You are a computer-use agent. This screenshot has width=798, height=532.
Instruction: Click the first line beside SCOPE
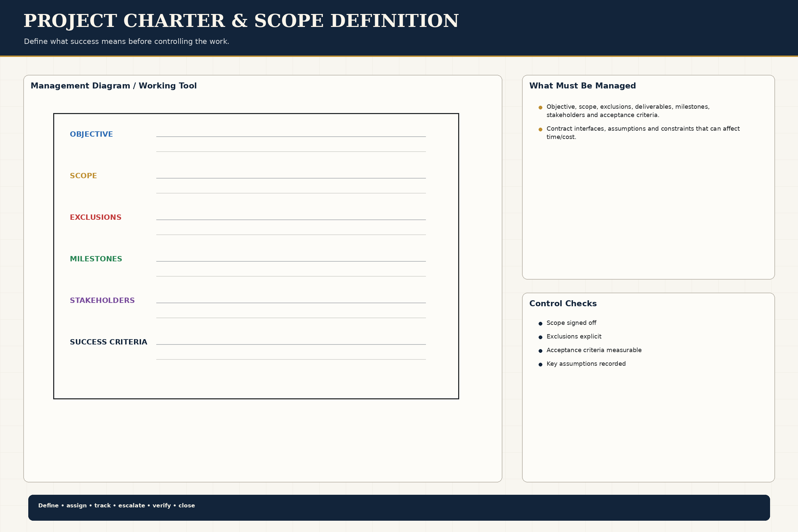[x=291, y=178]
